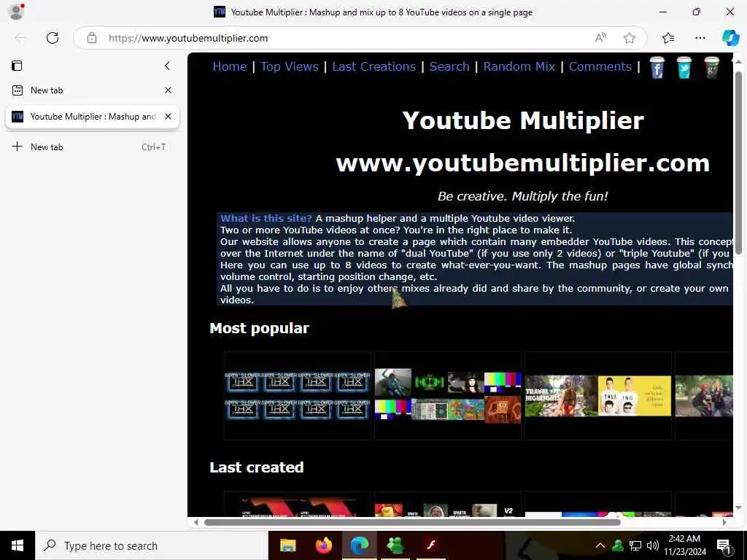
Task: Open the Windows Start menu
Action: [18, 545]
